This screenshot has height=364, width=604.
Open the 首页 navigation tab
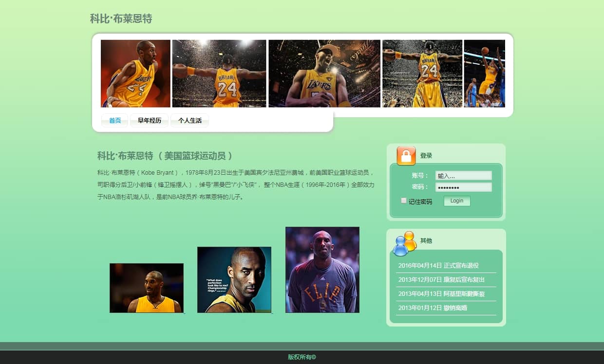click(x=115, y=121)
